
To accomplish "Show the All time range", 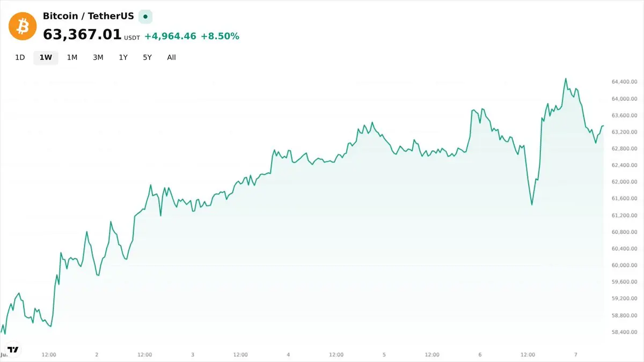I will click(171, 57).
